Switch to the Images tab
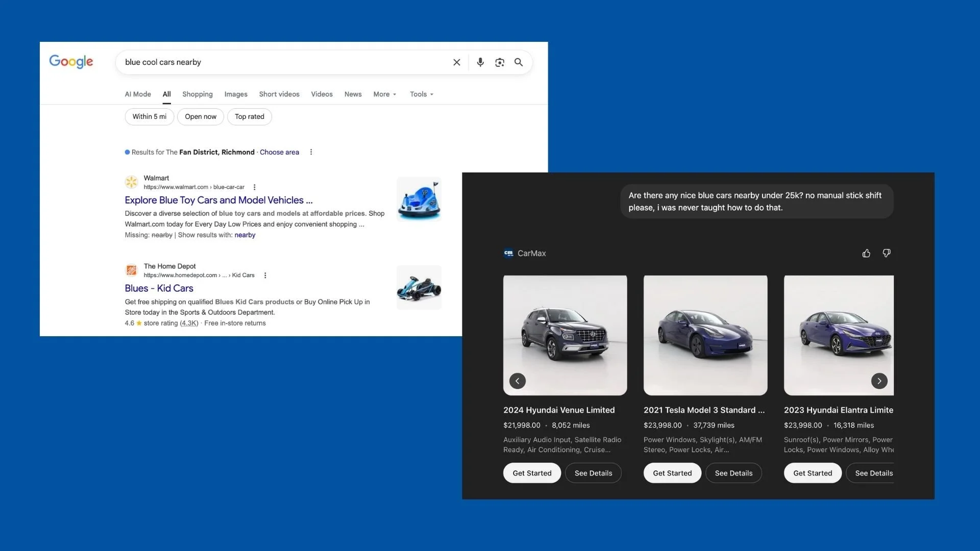Screen dimensions: 980x551 pyautogui.click(x=236, y=94)
